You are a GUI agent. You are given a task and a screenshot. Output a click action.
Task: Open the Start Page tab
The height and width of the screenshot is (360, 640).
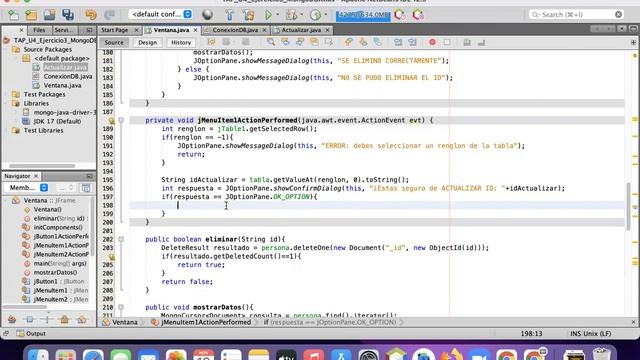tap(115, 30)
